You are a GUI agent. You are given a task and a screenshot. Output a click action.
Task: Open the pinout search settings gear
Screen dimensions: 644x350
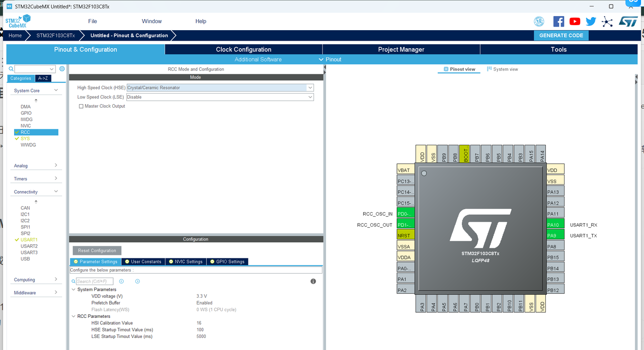[62, 68]
